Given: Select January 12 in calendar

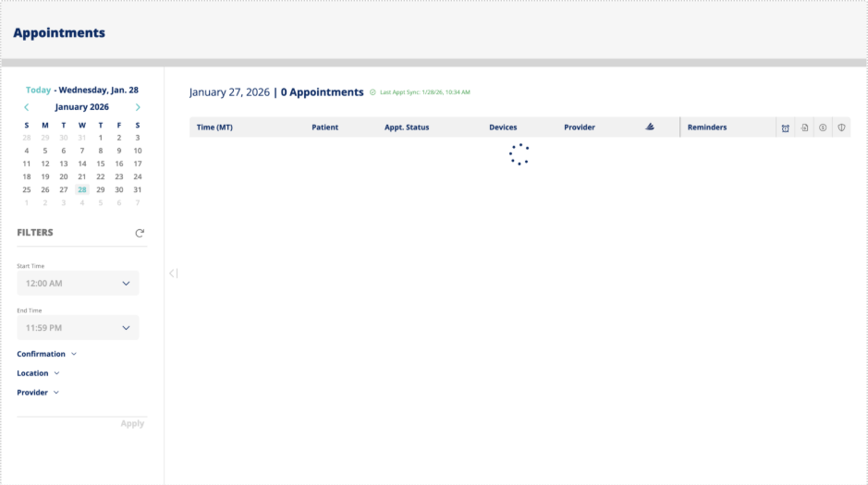Looking at the screenshot, I should click(45, 164).
